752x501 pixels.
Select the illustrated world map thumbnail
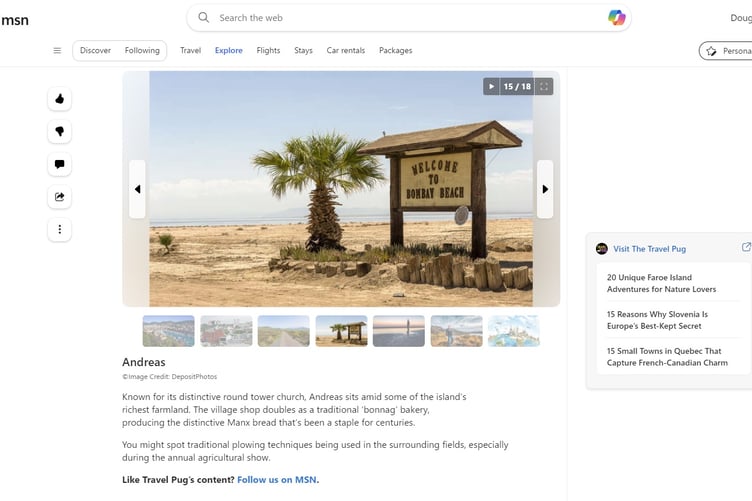[x=514, y=331]
